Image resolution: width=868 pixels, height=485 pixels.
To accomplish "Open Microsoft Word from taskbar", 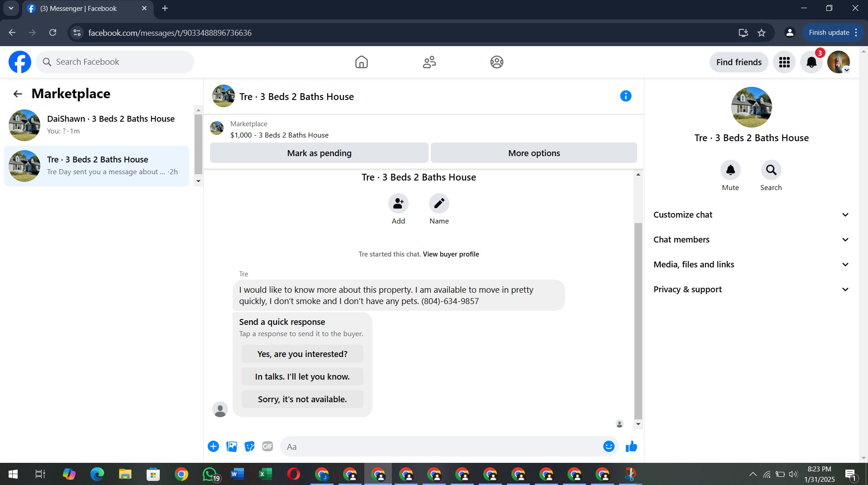I will pos(237,474).
